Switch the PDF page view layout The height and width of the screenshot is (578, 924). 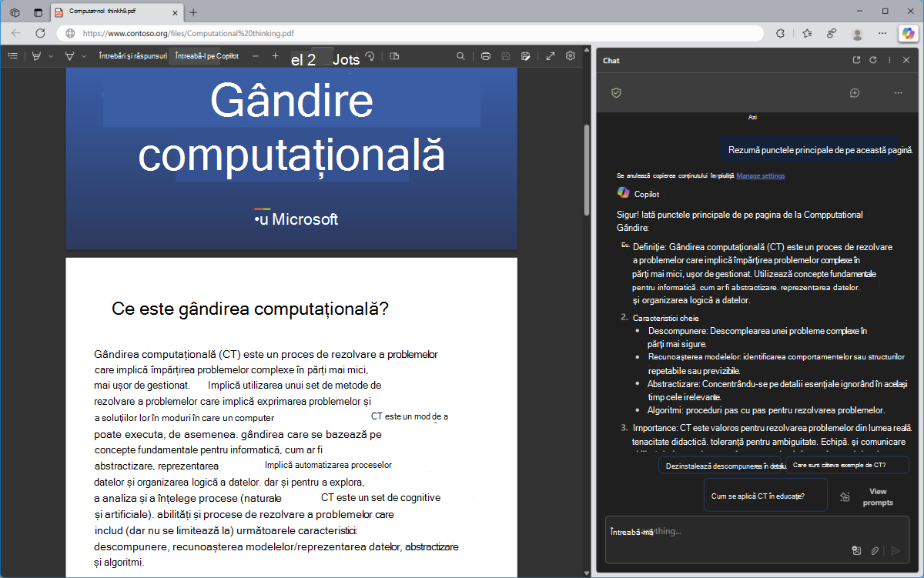click(x=394, y=56)
